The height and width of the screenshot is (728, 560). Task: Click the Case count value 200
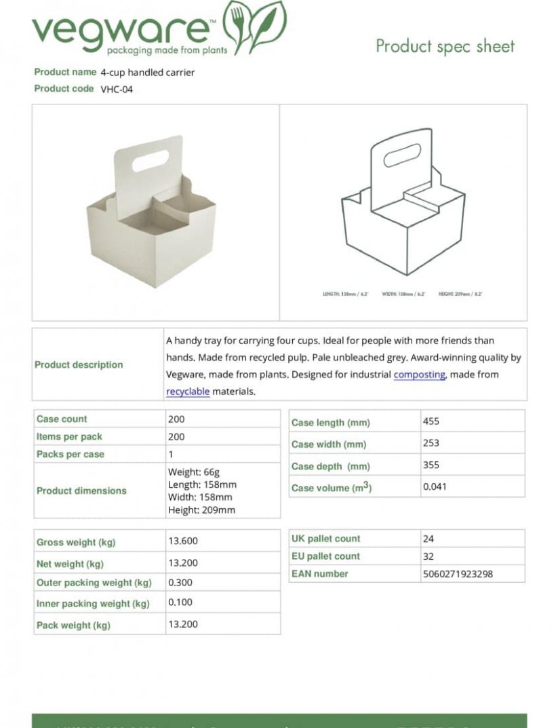click(x=176, y=419)
